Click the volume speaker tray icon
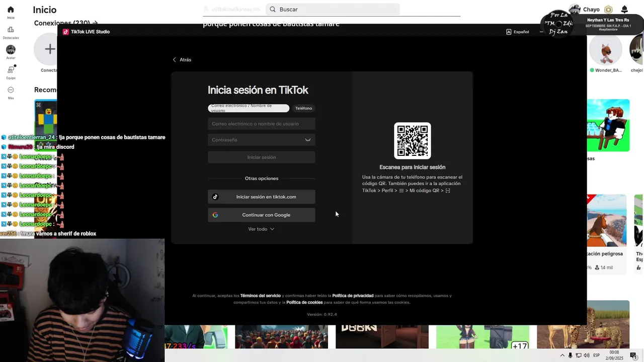Image resolution: width=644 pixels, height=362 pixels. click(x=587, y=355)
